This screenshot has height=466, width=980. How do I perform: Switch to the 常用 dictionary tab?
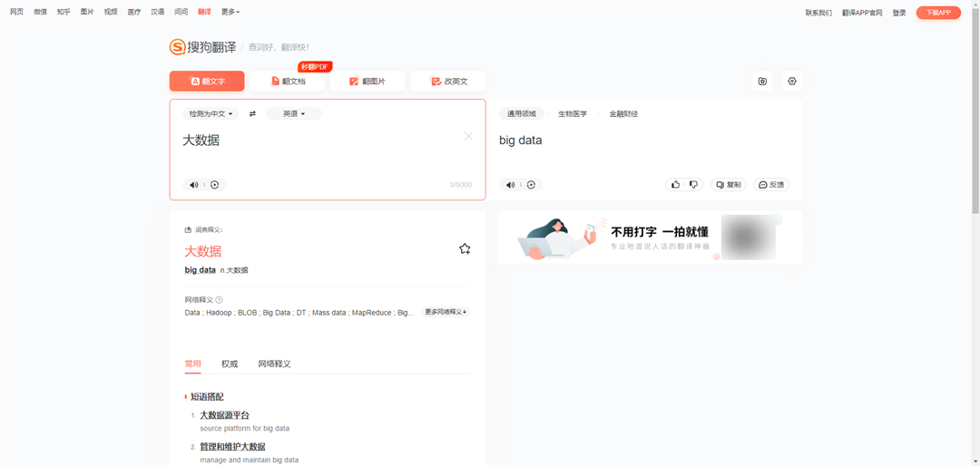[192, 364]
